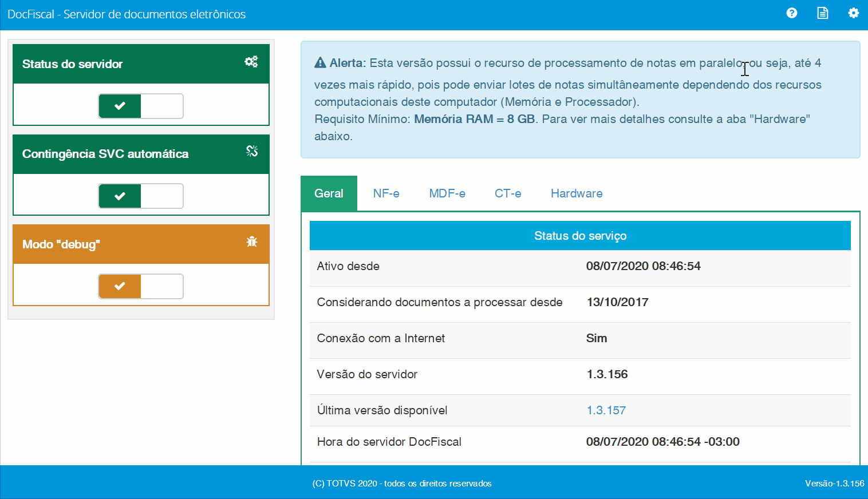
Task: Toggle the Modo debug switch
Action: [141, 286]
